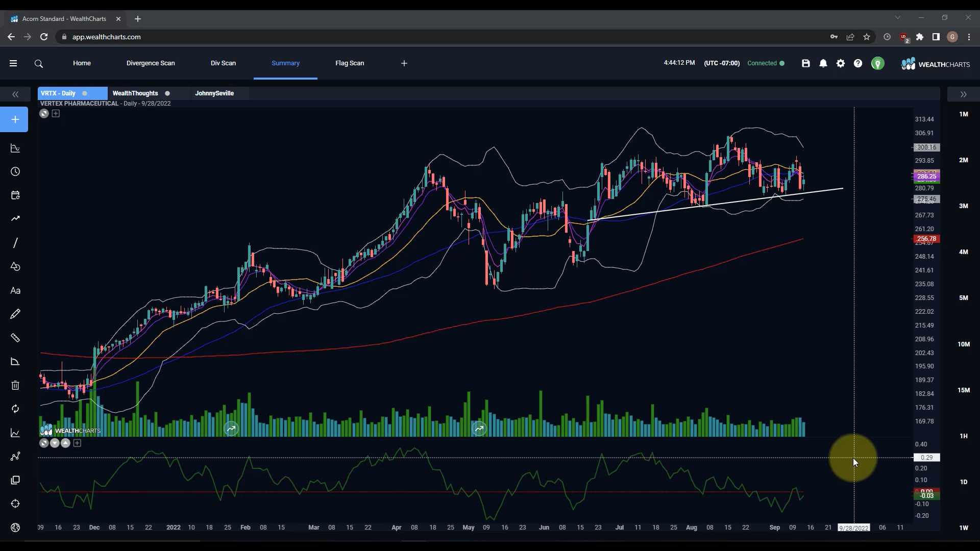Click the blue add plus button in sidebar

14,119
